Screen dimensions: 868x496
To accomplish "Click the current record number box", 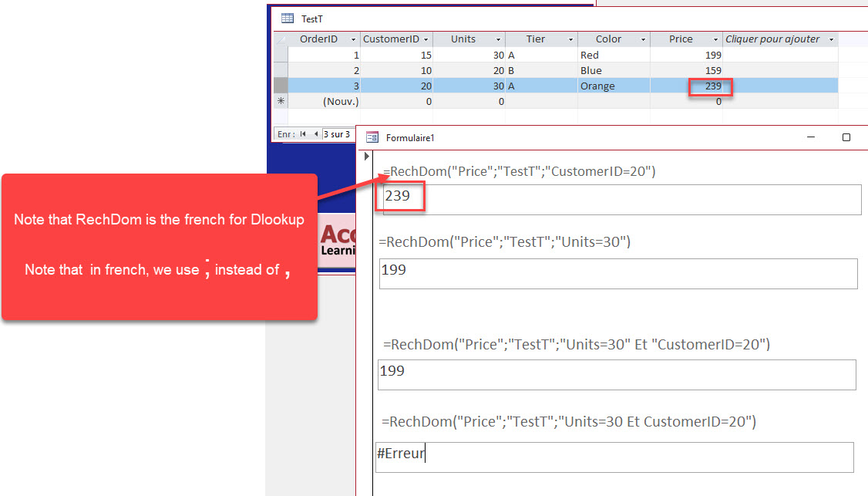I will [337, 134].
